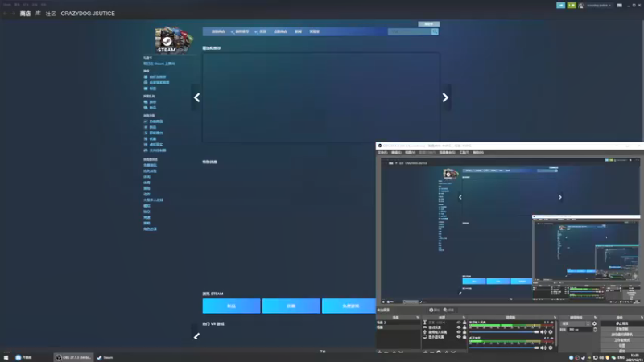Open the Steam account name dropdown
The image size is (644, 362).
tap(599, 6)
